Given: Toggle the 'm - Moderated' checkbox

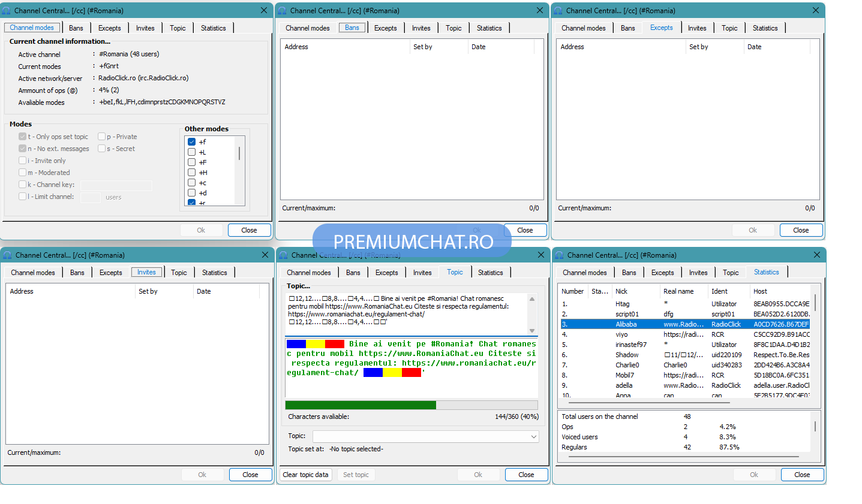Looking at the screenshot, I should [23, 173].
